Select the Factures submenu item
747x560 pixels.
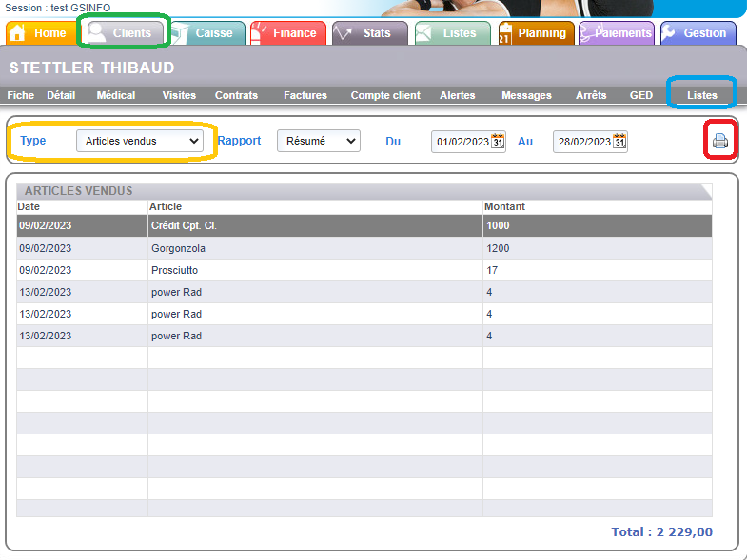tap(305, 95)
